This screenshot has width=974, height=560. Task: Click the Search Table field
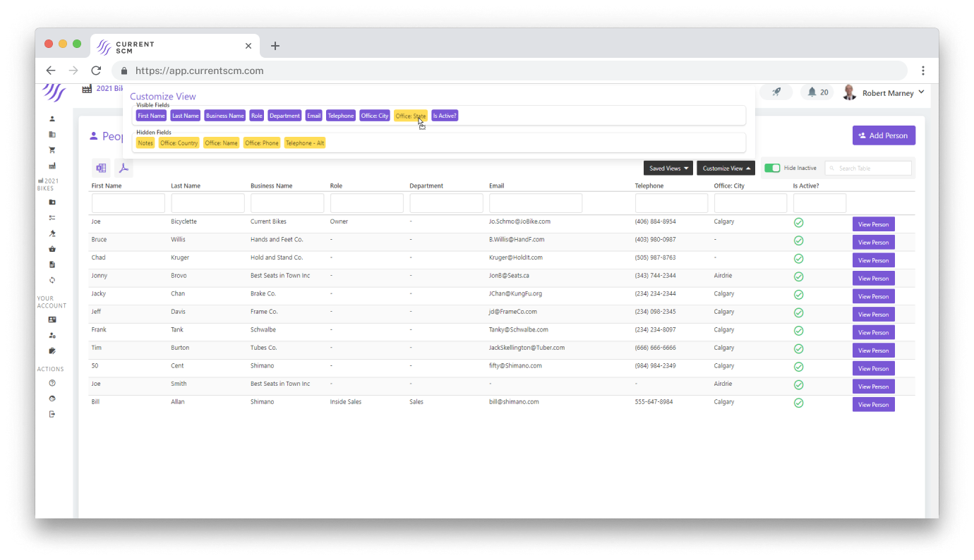868,168
